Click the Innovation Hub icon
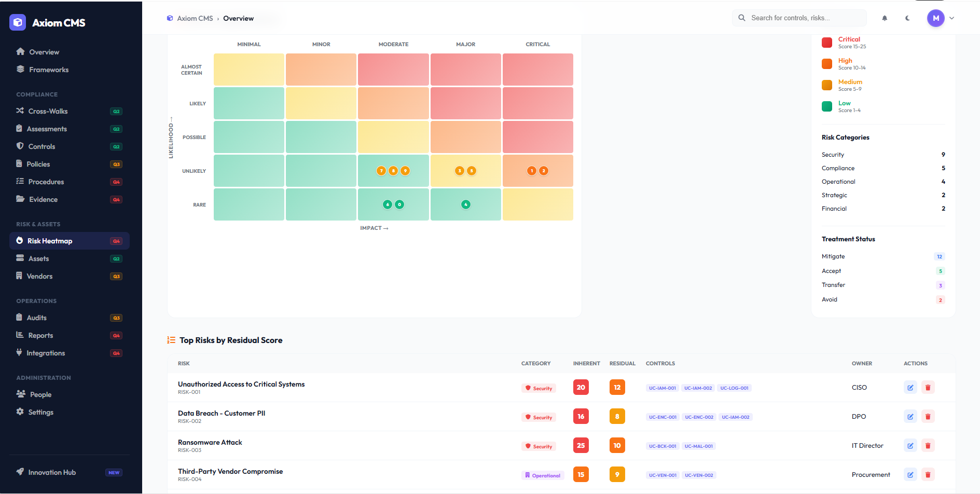 point(20,472)
